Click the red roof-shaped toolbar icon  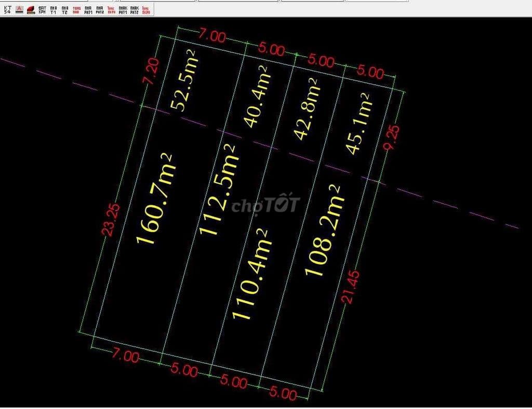click(x=30, y=8)
